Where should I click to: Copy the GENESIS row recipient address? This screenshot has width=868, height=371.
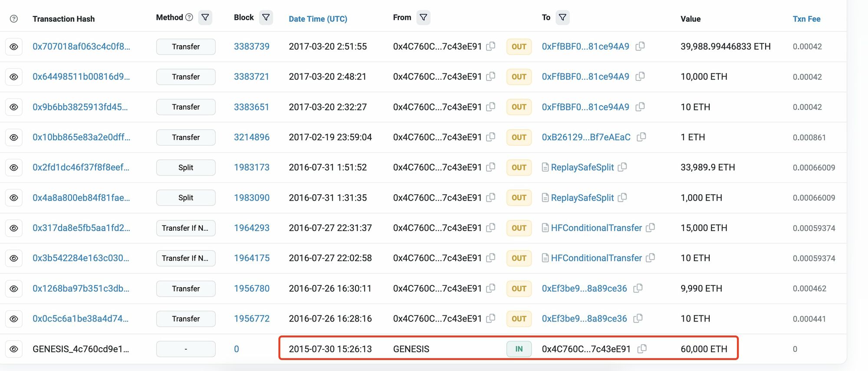[x=642, y=348]
